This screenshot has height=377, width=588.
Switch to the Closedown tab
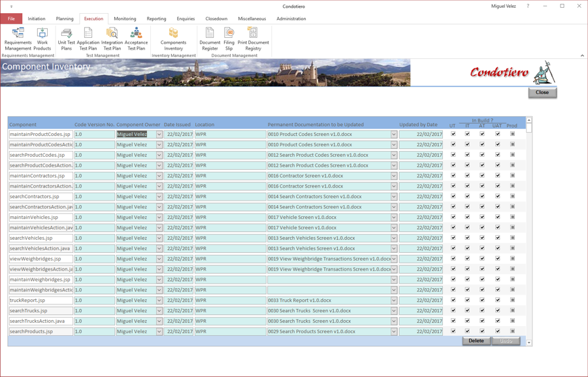point(216,19)
